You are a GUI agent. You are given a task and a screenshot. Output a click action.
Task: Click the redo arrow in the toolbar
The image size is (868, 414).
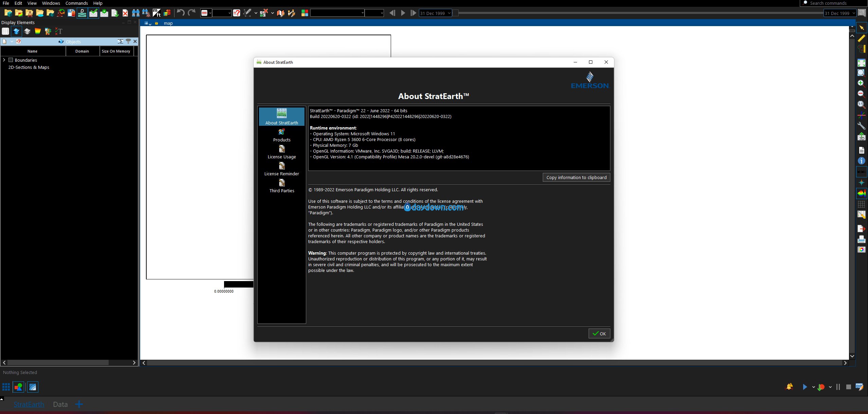point(192,13)
